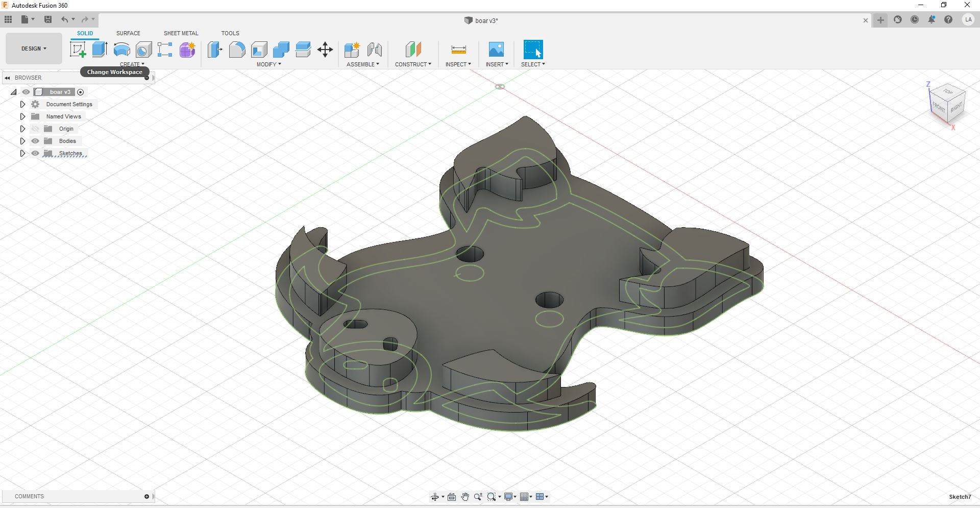Switch to the SURFACE tab
Viewport: 980px width, 508px height.
coord(128,33)
